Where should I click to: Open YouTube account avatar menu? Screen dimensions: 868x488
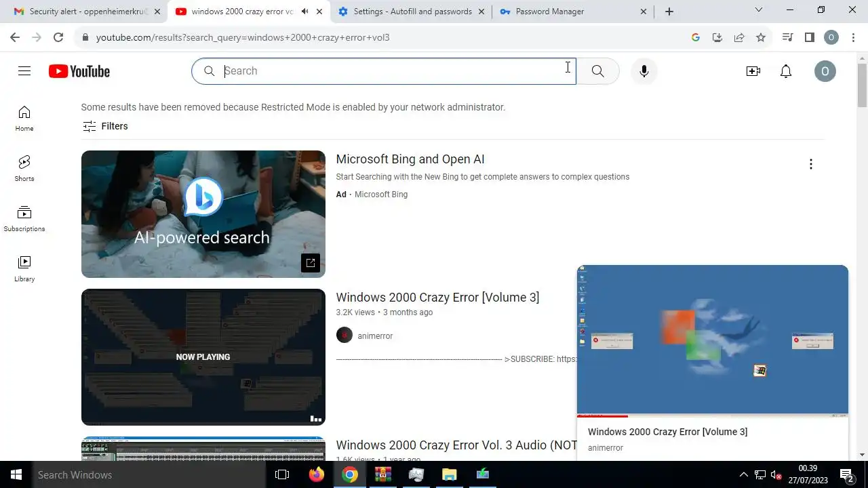coord(825,71)
